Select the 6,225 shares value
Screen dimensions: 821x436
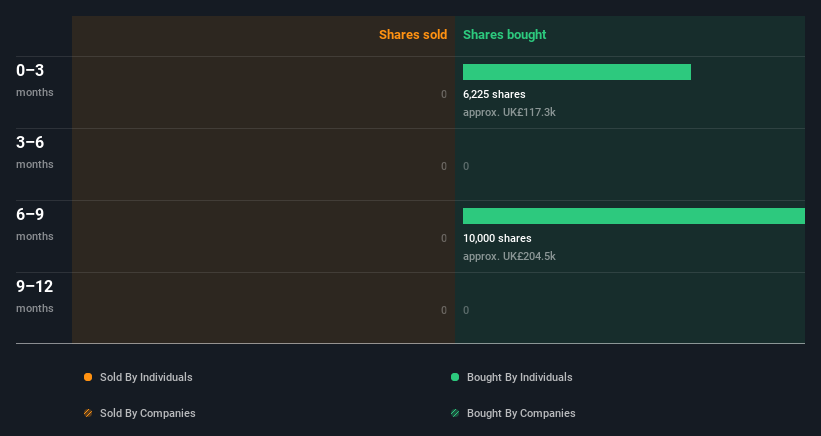click(x=494, y=94)
